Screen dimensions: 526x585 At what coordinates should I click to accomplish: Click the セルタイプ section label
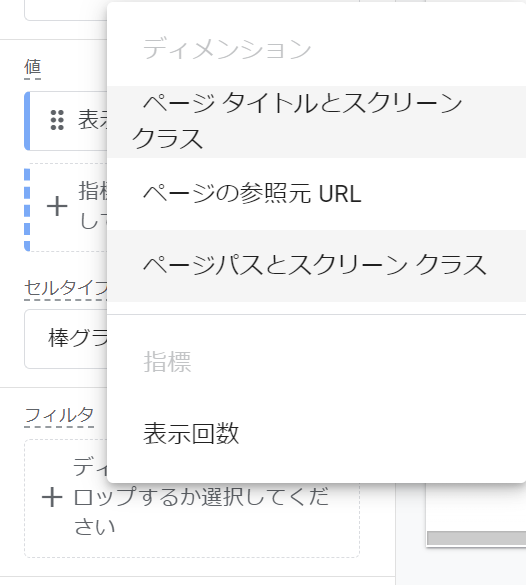pos(66,288)
